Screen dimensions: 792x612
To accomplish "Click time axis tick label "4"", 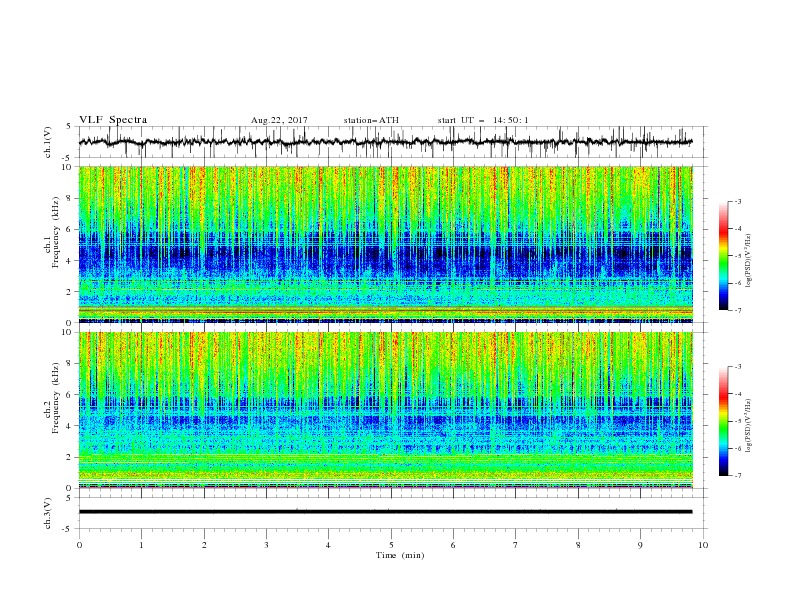I will [328, 545].
